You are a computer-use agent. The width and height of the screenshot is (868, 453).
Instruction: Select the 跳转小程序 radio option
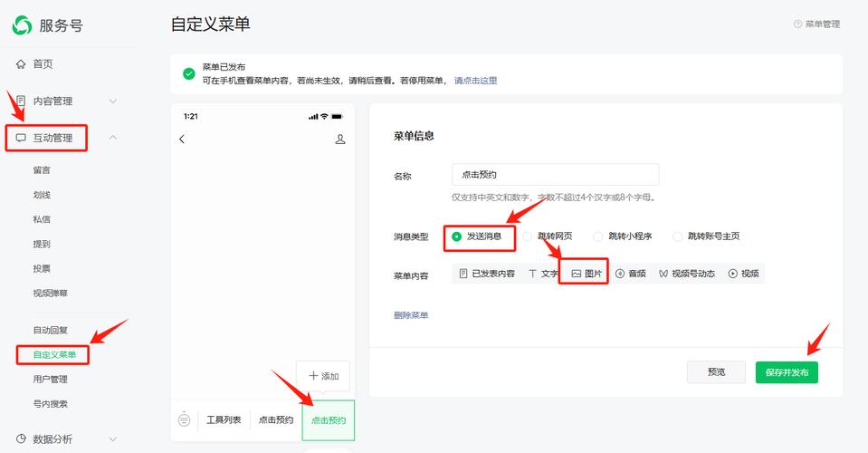point(598,236)
